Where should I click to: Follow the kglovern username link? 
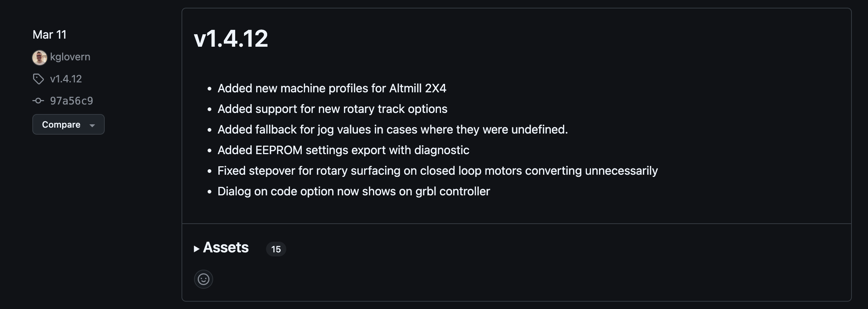(70, 57)
